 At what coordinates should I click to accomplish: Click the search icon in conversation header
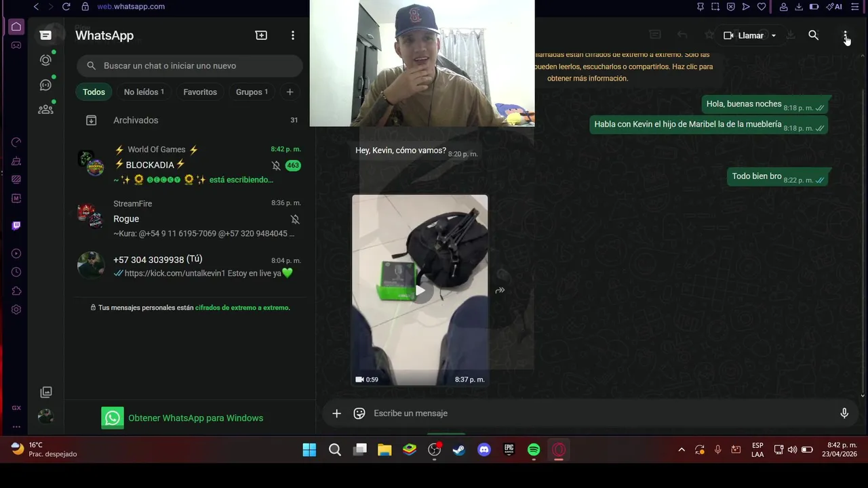(814, 35)
